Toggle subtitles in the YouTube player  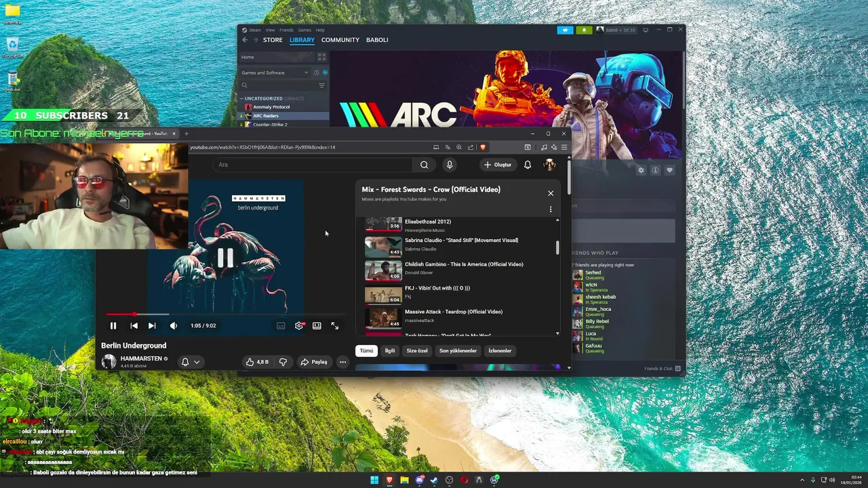click(x=281, y=326)
